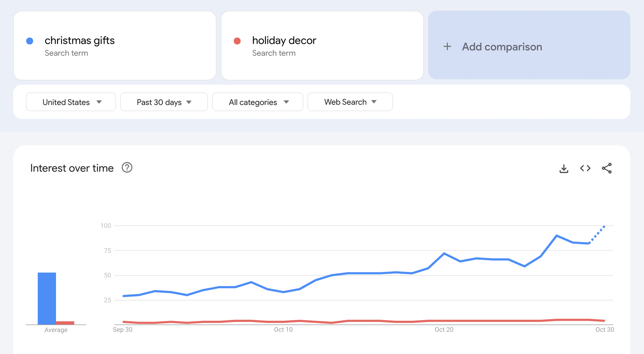The width and height of the screenshot is (644, 354).
Task: Click the blue Average bar in the chart
Action: point(47,298)
